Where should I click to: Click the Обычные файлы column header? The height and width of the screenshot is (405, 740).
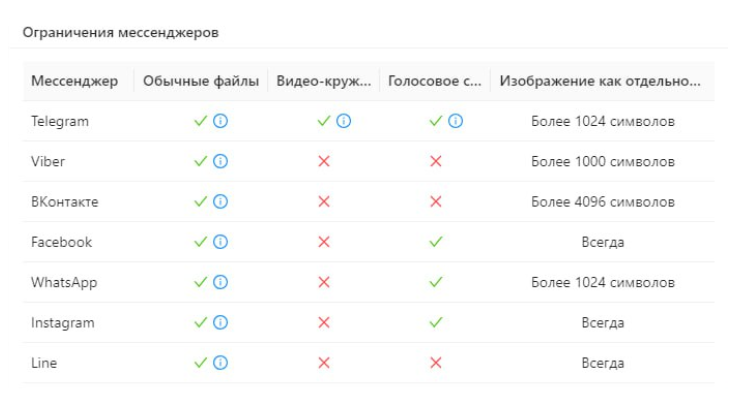pos(201,80)
